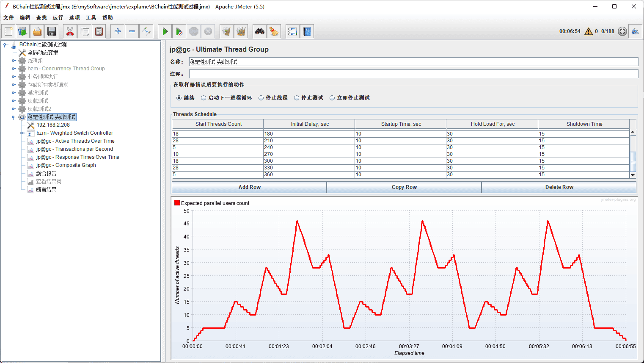
Task: Collapse the 稳定性测试-尖峰测试 tree node
Action: [x=14, y=117]
